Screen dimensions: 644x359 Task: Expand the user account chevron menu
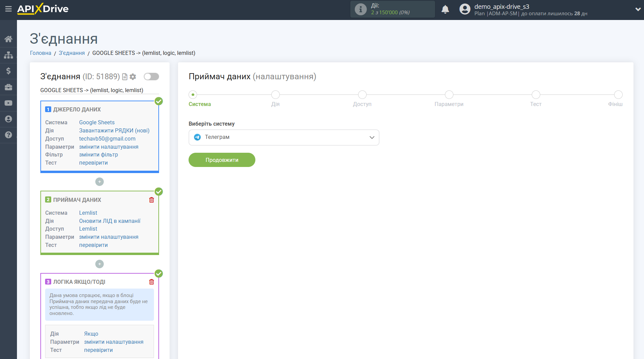[638, 9]
